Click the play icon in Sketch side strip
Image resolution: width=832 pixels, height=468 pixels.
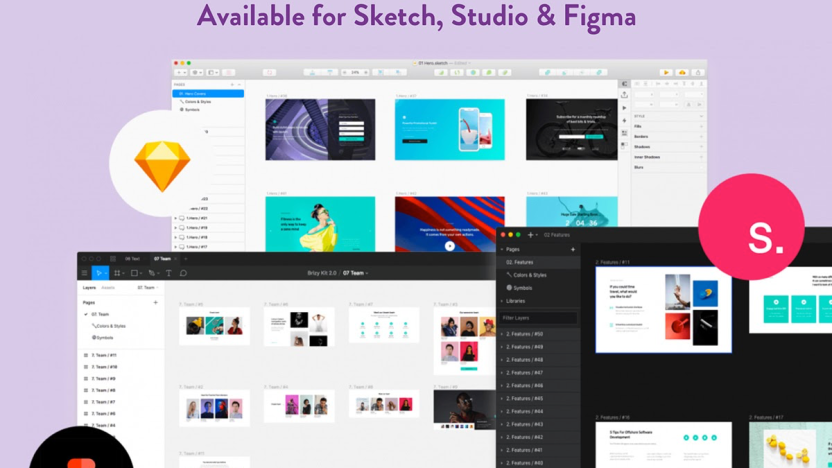[x=625, y=107]
